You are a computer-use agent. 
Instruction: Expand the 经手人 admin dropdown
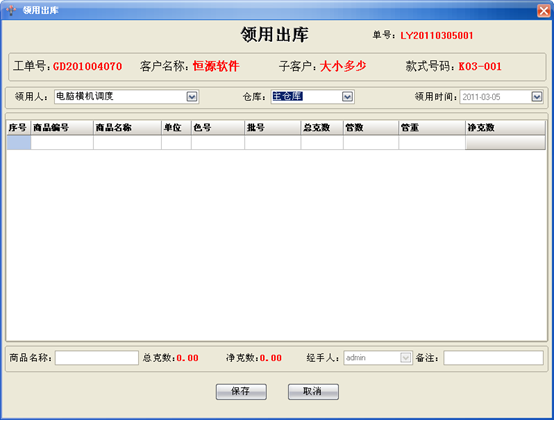pos(406,358)
